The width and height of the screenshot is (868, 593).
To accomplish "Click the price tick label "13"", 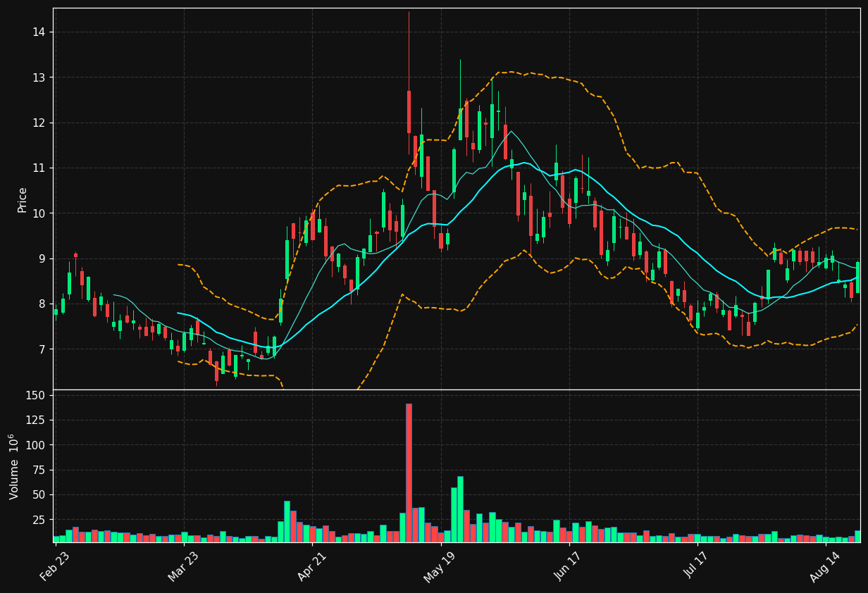I will click(38, 77).
